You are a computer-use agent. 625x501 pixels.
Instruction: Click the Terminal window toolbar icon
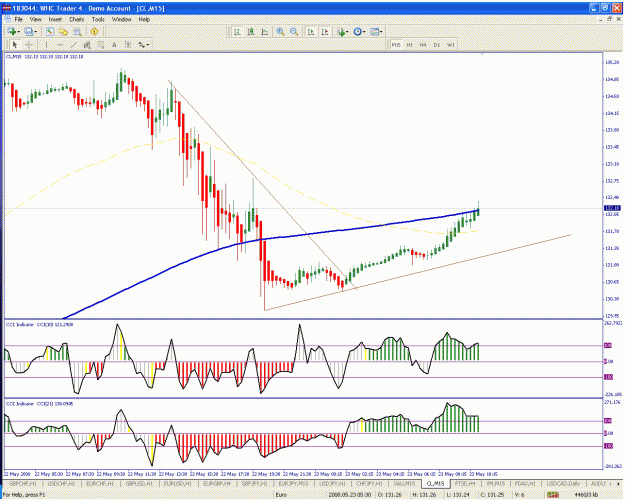(x=77, y=31)
